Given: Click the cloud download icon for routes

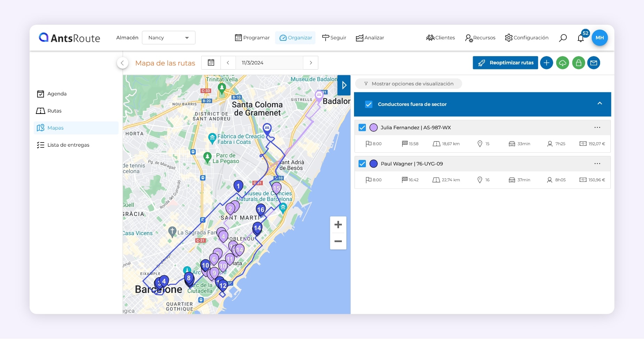Looking at the screenshot, I should pos(563,63).
